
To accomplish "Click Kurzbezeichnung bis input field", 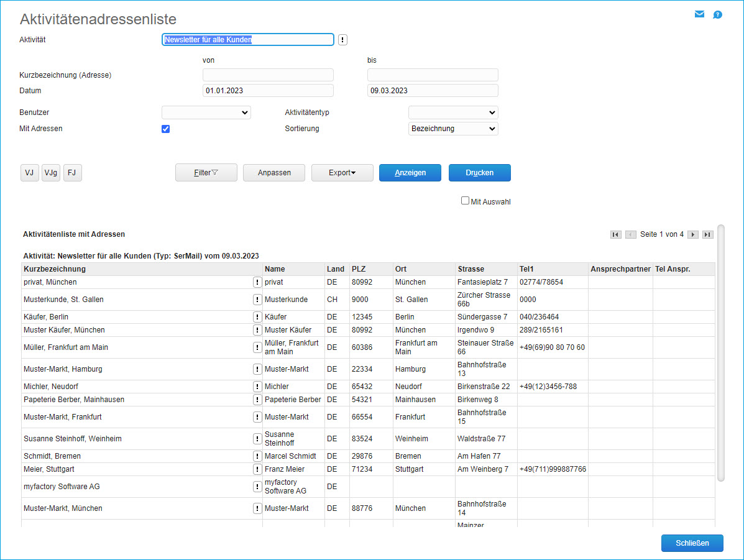I will click(x=433, y=75).
